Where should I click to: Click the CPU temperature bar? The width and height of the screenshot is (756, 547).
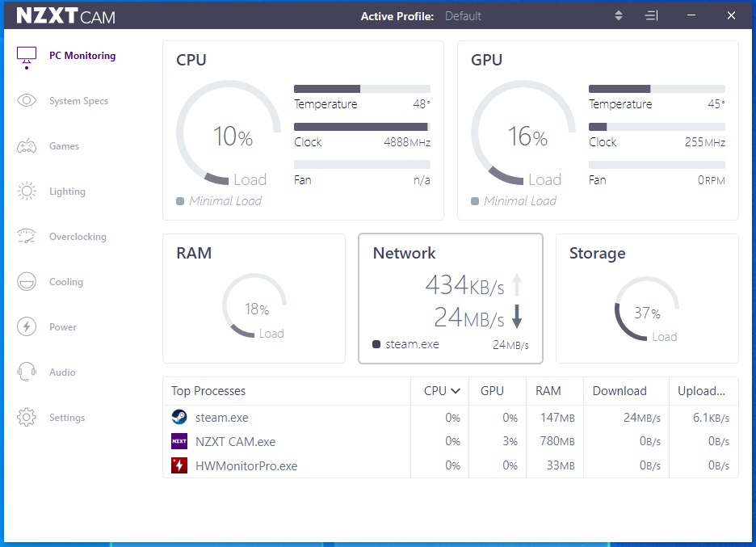[362, 89]
